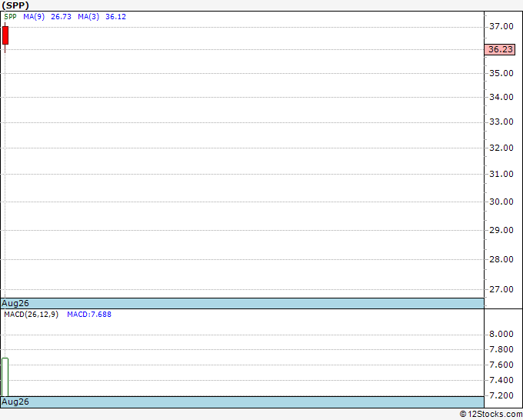Click the 27.00 price axis label
This screenshot has width=523, height=420.
[501, 289]
